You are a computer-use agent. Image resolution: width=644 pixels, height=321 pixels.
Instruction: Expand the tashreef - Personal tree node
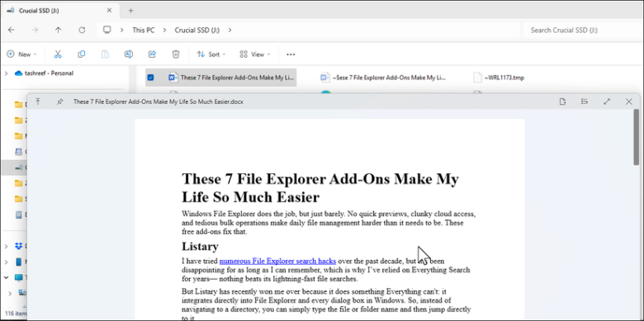[6, 73]
